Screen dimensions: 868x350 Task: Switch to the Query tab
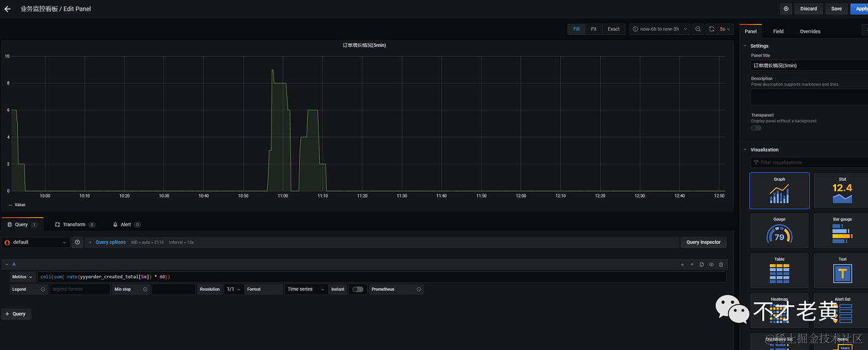tap(22, 225)
